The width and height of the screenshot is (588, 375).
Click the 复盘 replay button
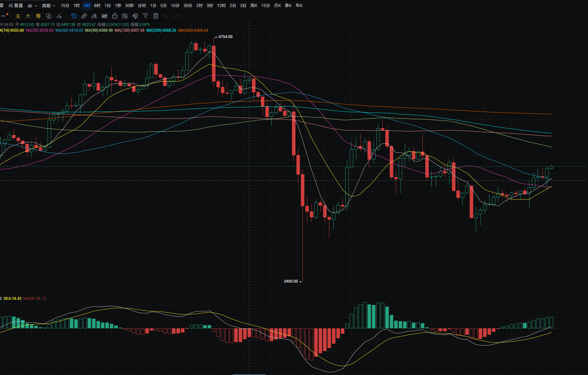pyautogui.click(x=16, y=5)
